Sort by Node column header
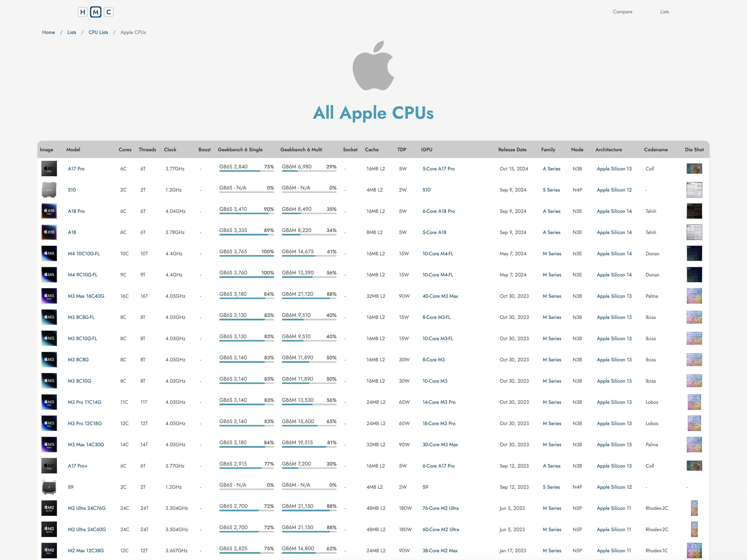Screen dimensions: 747x560 point(577,150)
